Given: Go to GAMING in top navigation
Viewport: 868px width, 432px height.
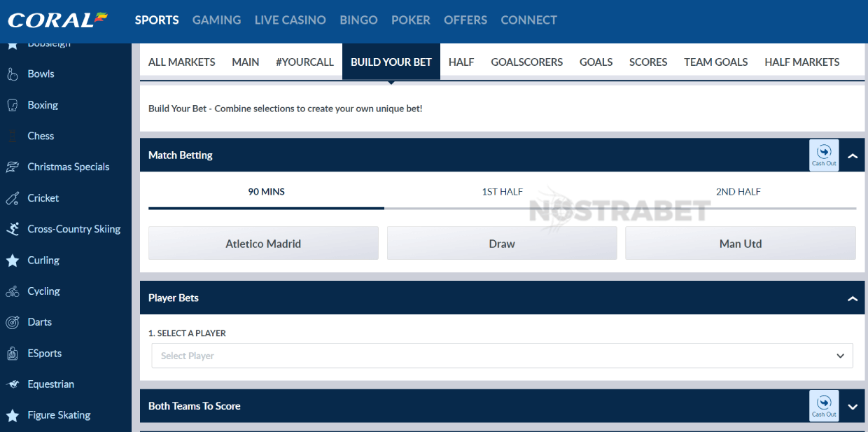Looking at the screenshot, I should (217, 20).
